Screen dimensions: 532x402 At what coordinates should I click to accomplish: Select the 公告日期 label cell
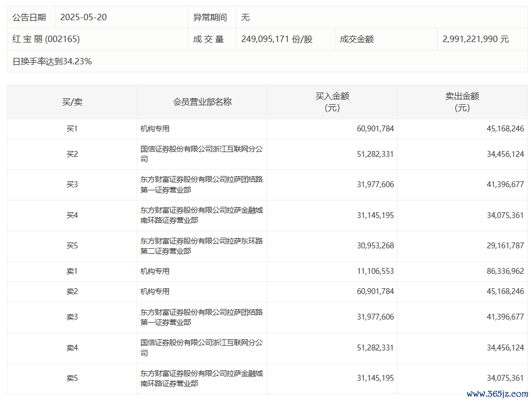pos(29,18)
